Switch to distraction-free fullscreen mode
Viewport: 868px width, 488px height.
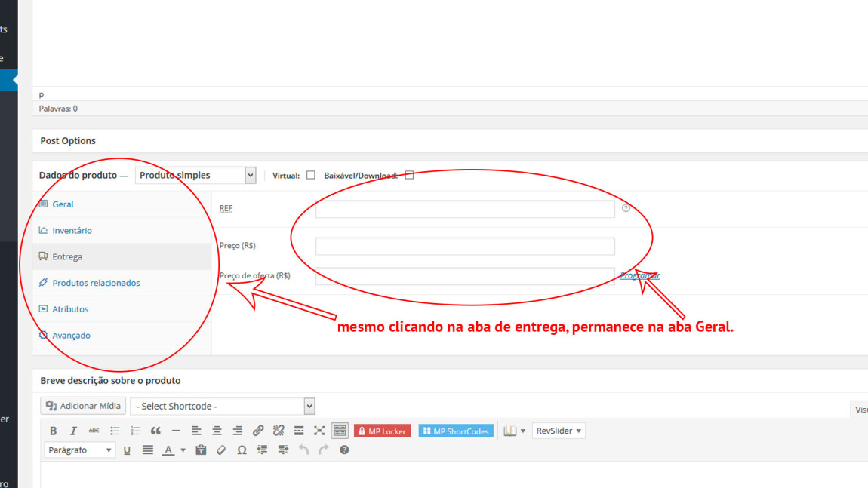[319, 431]
